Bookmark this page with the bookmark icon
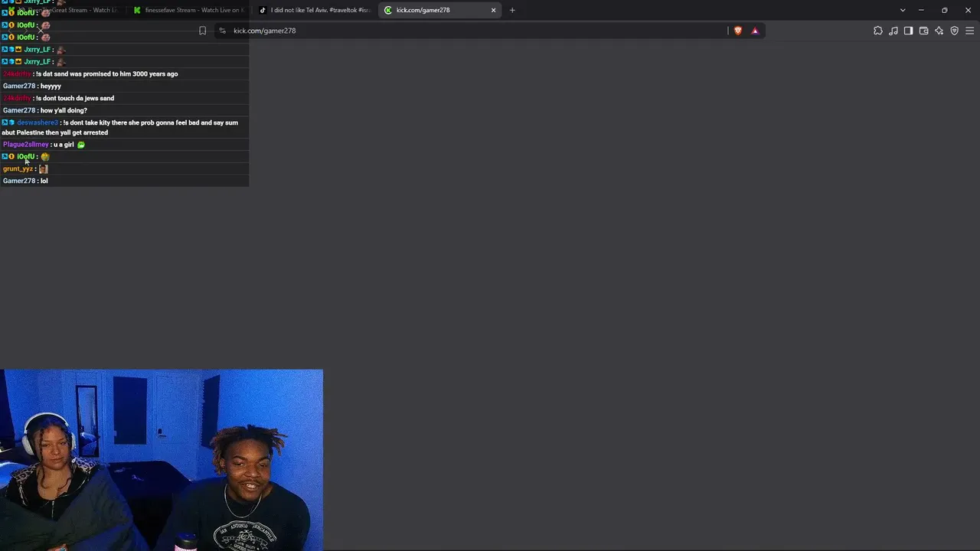980x551 pixels. click(202, 31)
